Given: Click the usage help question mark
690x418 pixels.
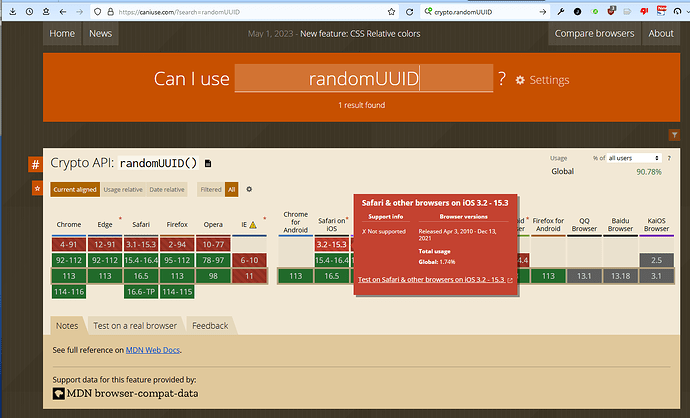Looking at the screenshot, I should point(669,158).
